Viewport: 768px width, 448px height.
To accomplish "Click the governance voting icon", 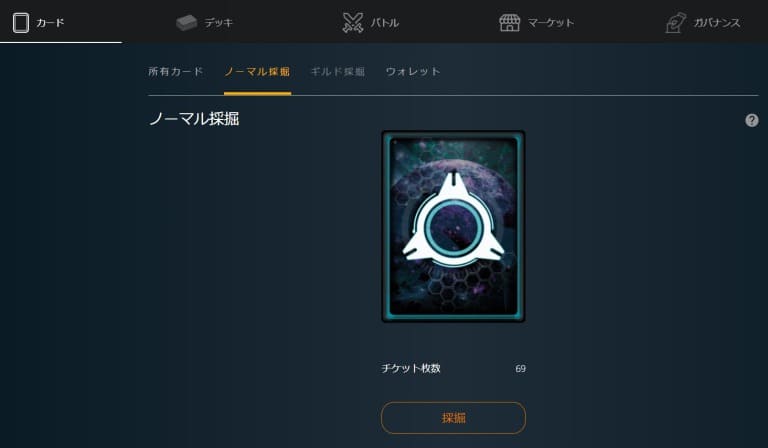I will click(x=676, y=23).
